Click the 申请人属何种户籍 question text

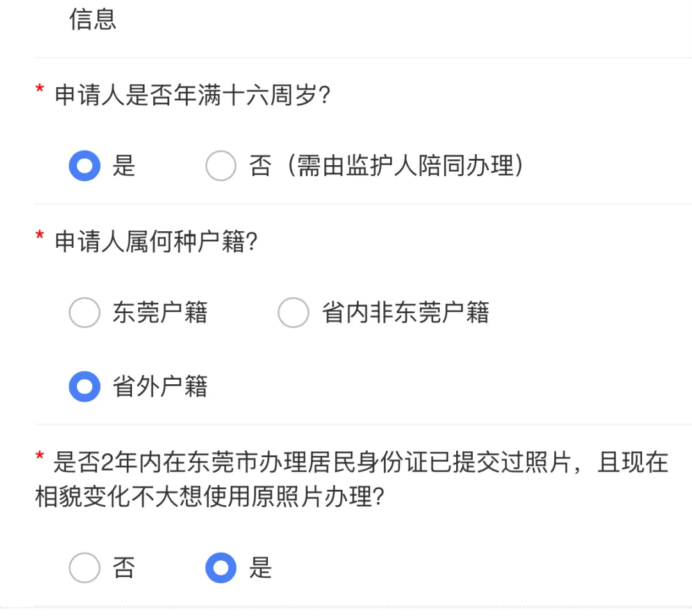pos(156,242)
